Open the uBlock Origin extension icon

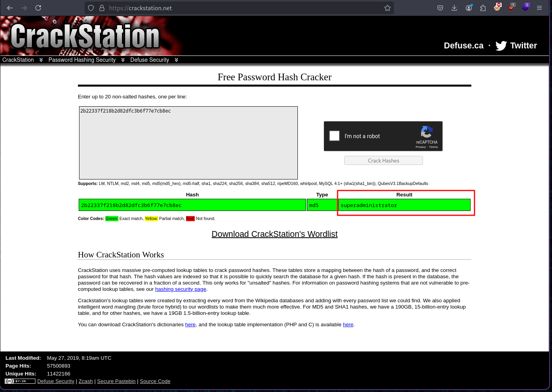point(511,7)
